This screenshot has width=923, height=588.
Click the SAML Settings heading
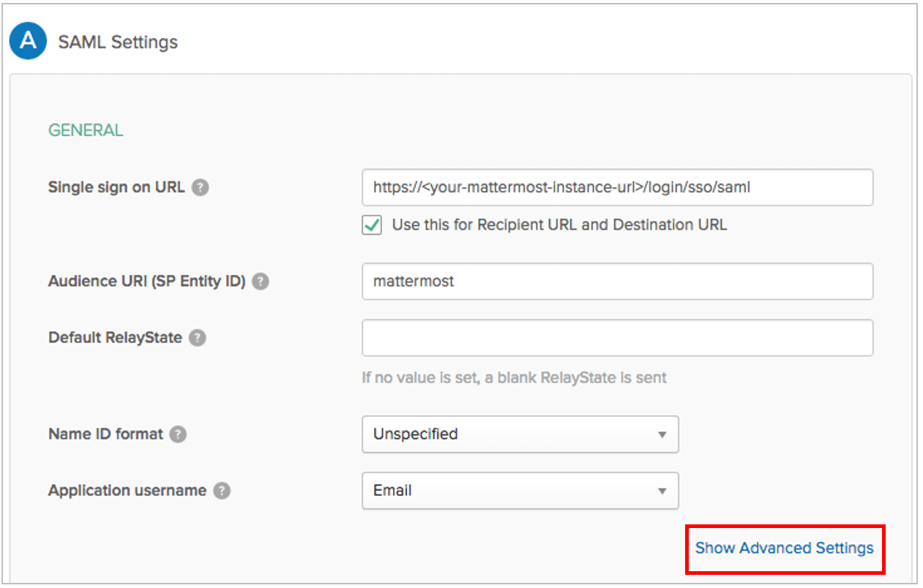coord(119,42)
